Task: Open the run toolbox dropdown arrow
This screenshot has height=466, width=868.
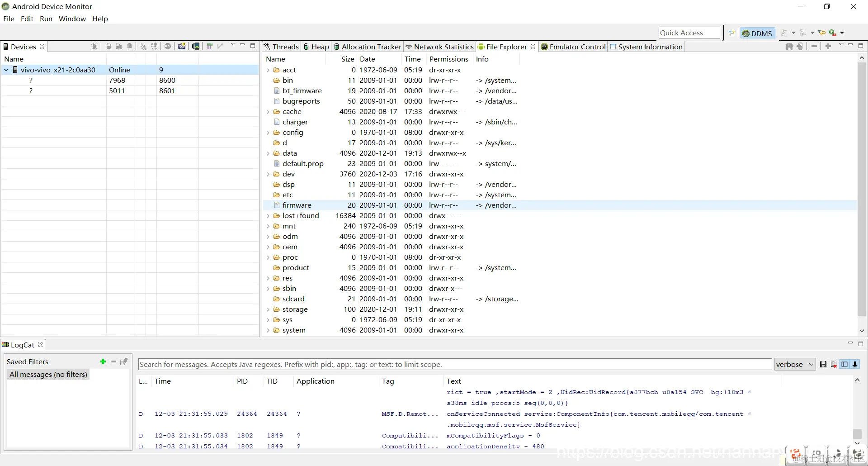Action: coord(842,33)
